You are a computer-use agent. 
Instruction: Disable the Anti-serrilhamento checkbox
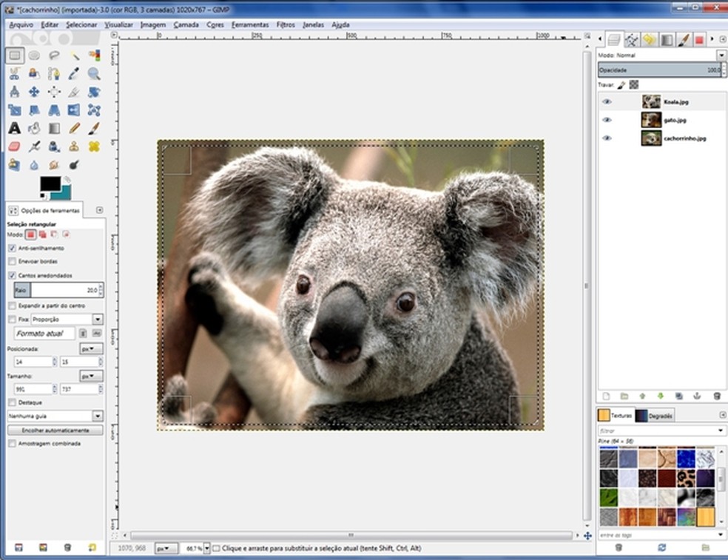[x=12, y=249]
